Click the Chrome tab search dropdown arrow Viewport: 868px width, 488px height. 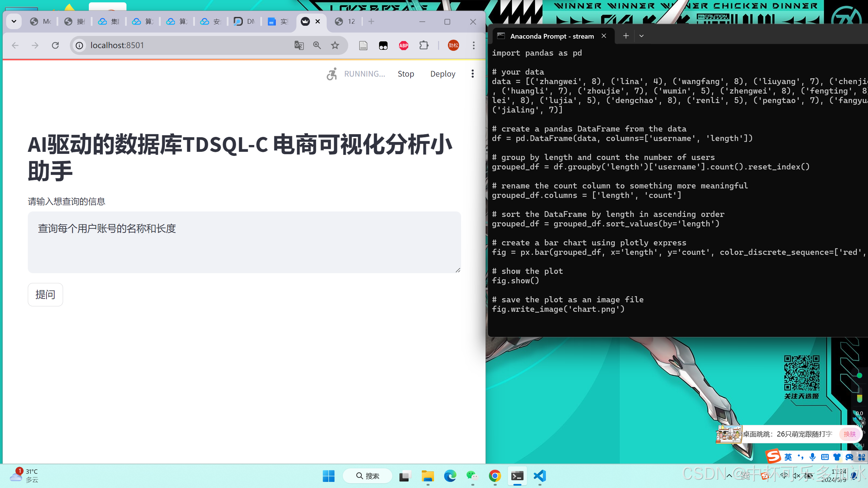[14, 21]
